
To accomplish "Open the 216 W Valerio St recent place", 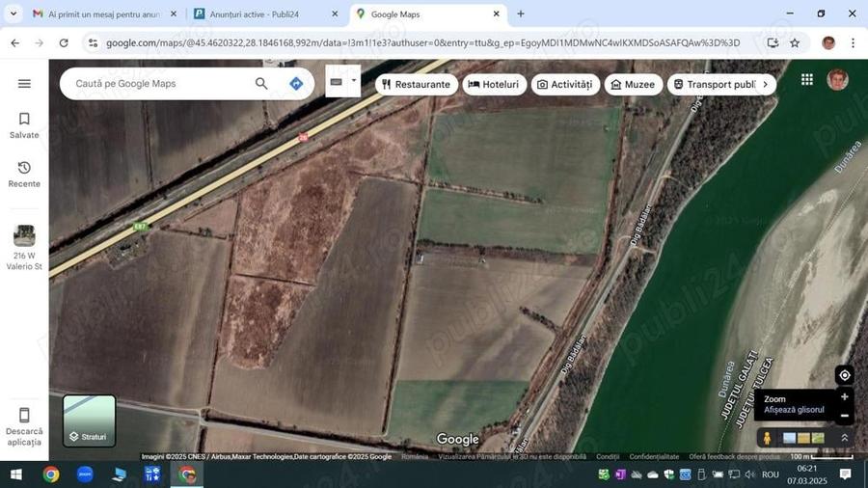I will [x=24, y=247].
